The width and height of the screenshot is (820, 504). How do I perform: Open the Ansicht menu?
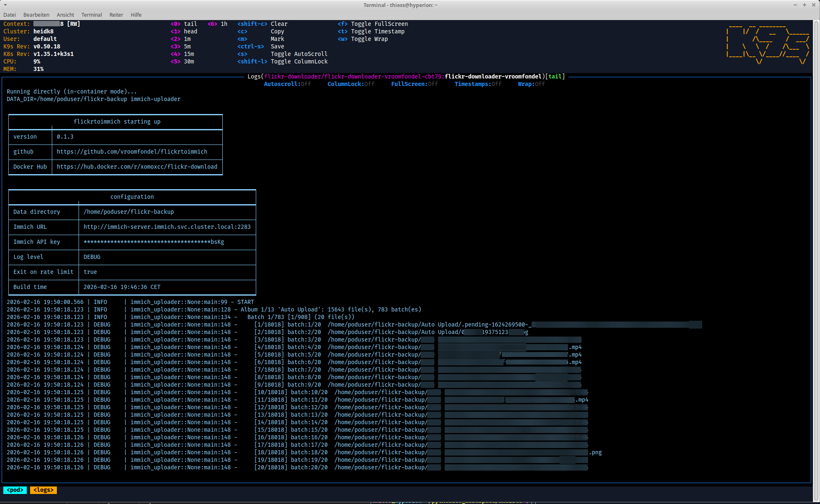click(x=65, y=15)
